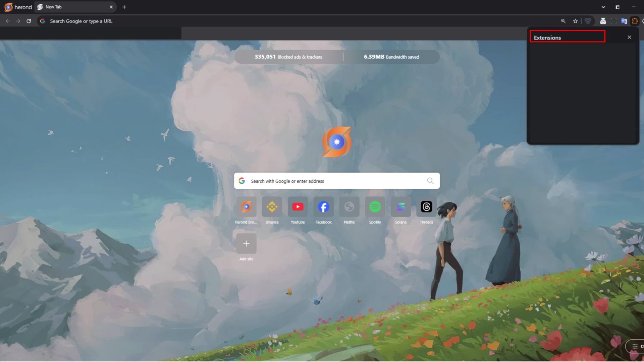Bookmark this tab with the star icon

pos(575,21)
